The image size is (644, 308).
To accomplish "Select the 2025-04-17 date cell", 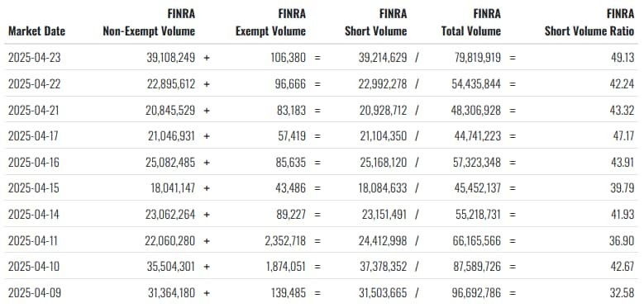I will click(x=33, y=136).
